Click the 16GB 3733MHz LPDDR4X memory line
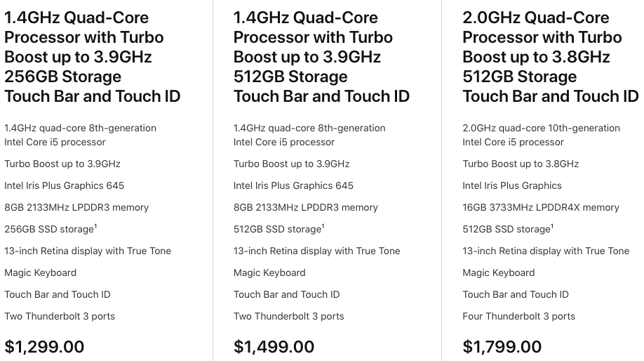 coord(541,207)
